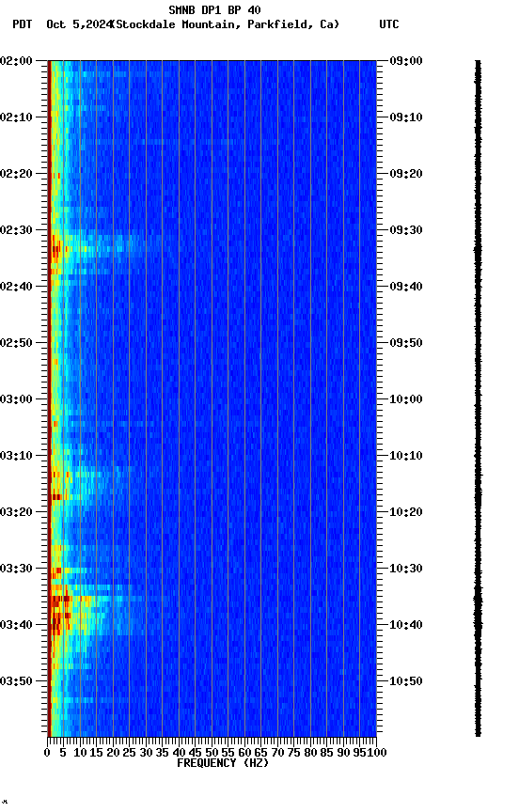Click the 80 Hz axis label
Image resolution: width=519 pixels, height=812 pixels.
(311, 753)
